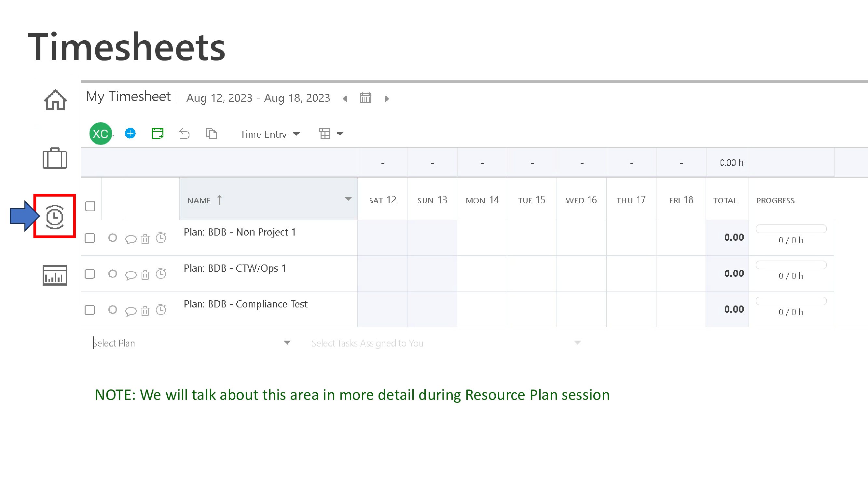Image resolution: width=868 pixels, height=488 pixels.
Task: Click the undo arrow toolbar icon
Action: click(185, 134)
